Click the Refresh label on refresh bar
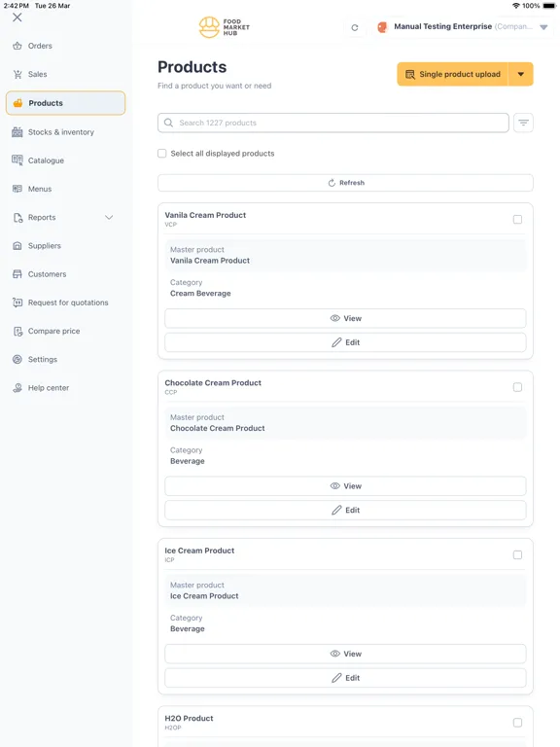This screenshot has width=560, height=747. click(x=352, y=183)
